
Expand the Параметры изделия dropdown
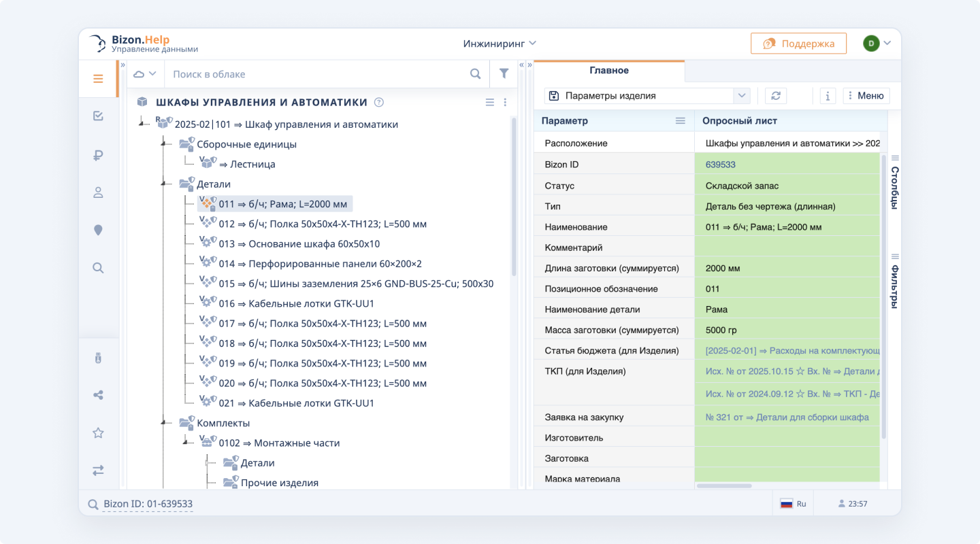point(742,95)
